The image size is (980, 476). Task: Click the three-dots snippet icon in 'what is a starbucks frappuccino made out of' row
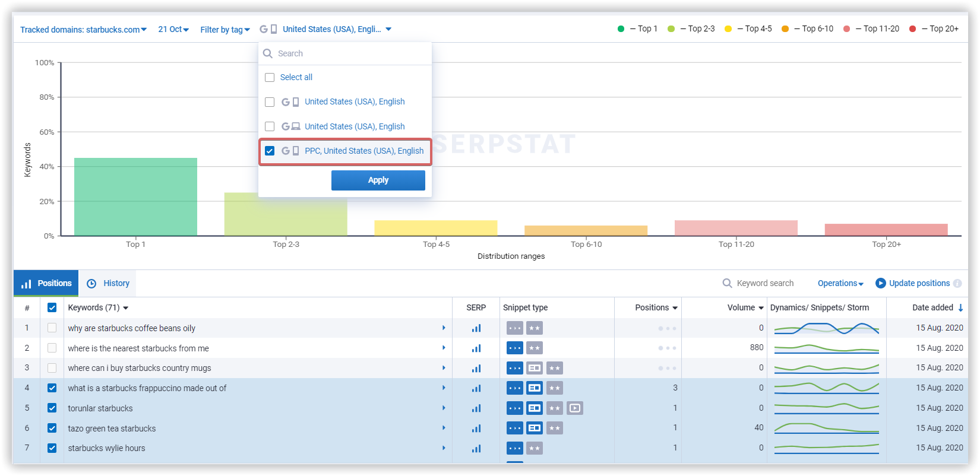pyautogui.click(x=515, y=388)
